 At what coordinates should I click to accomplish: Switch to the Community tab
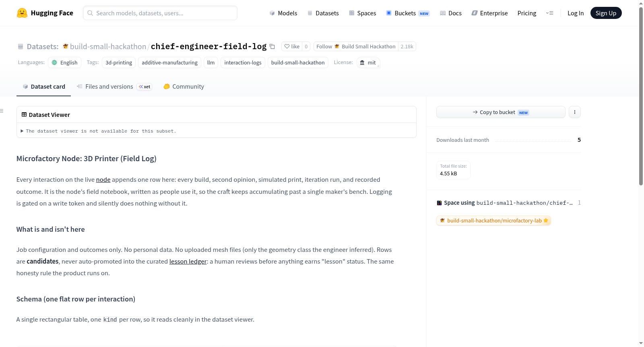tap(184, 86)
